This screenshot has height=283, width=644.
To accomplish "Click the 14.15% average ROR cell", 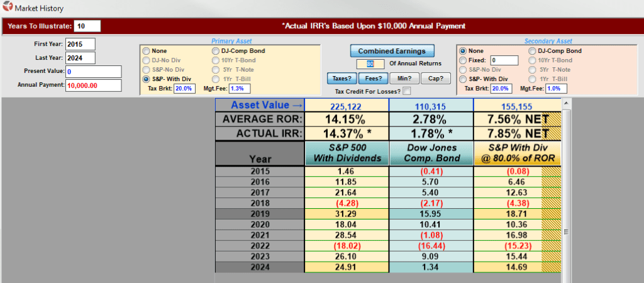I will pyautogui.click(x=347, y=119).
